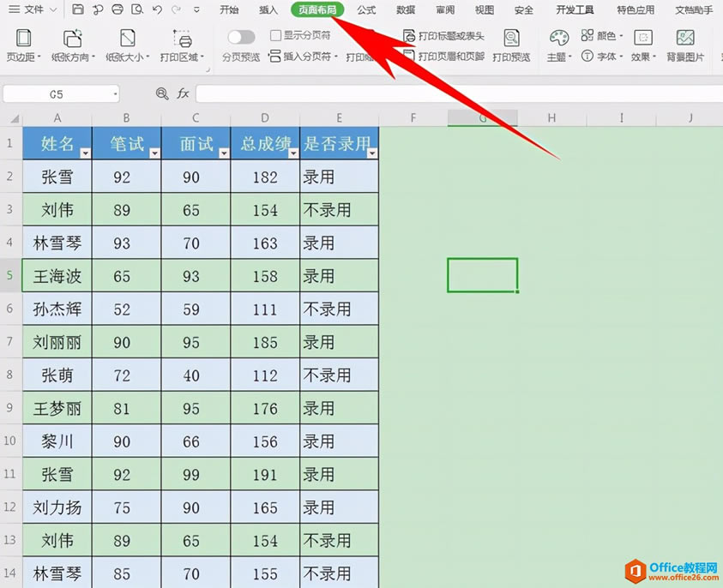This screenshot has width=723, height=588.
Task: Click the 纸张方向 orientation icon
Action: [x=72, y=39]
